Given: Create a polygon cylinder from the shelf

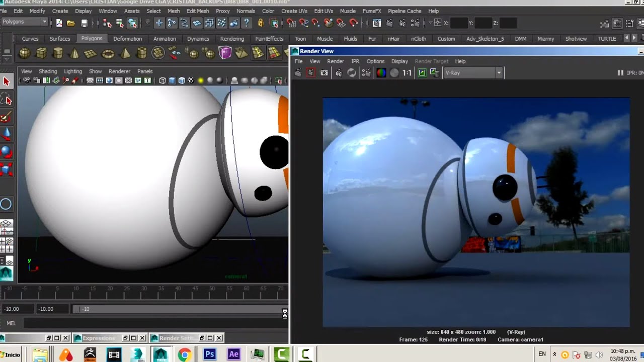Looking at the screenshot, I should point(58,53).
